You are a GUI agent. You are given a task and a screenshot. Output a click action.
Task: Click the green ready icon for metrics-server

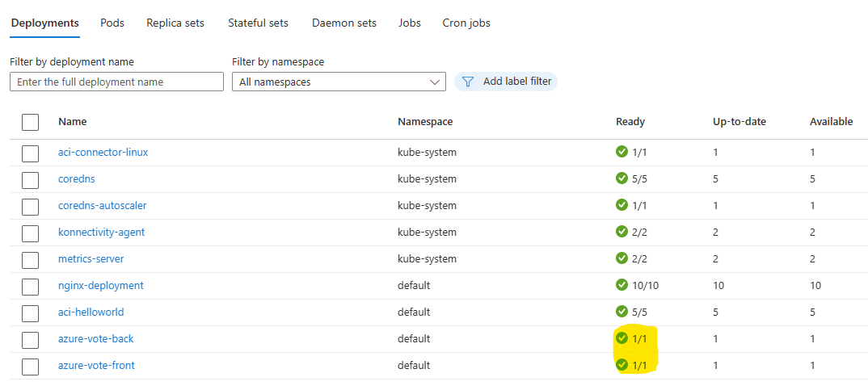tap(622, 258)
